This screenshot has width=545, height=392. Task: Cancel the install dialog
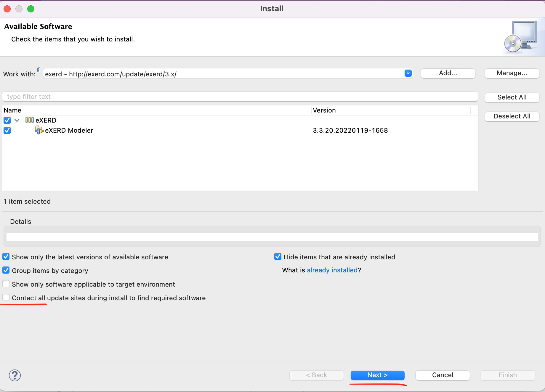(443, 375)
